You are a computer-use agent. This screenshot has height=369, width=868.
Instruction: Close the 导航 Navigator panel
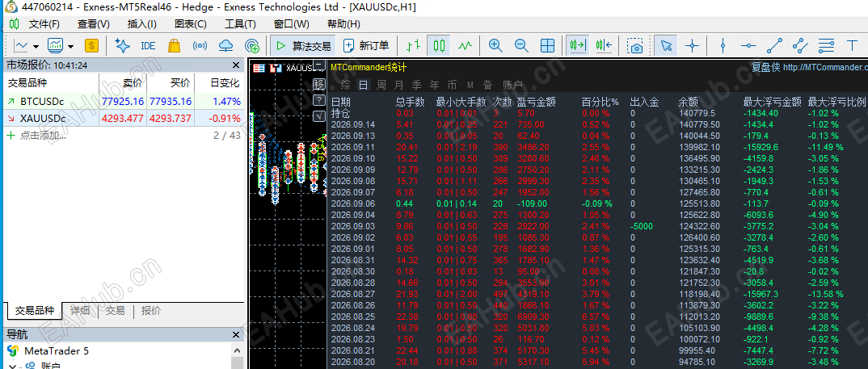click(236, 334)
